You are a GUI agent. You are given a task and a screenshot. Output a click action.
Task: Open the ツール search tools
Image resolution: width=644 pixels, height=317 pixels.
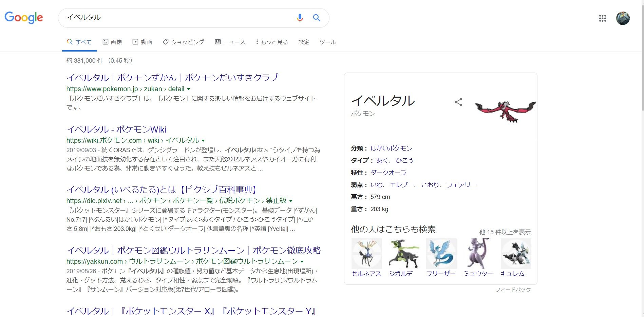328,42
